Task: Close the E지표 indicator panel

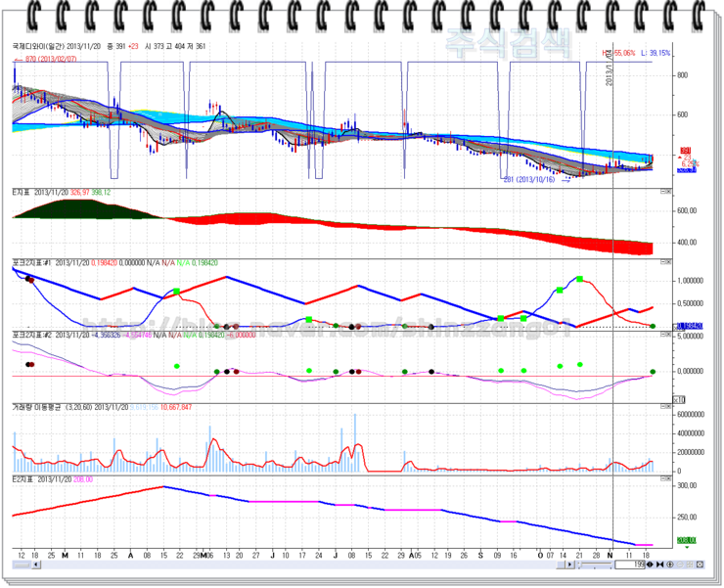Action: point(668,192)
